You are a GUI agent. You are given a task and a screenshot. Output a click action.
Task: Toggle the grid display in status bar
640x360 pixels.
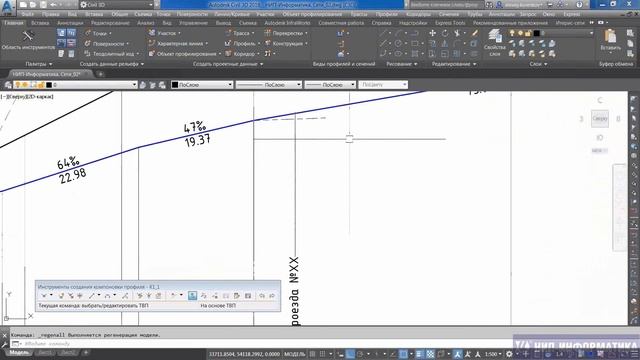313,354
